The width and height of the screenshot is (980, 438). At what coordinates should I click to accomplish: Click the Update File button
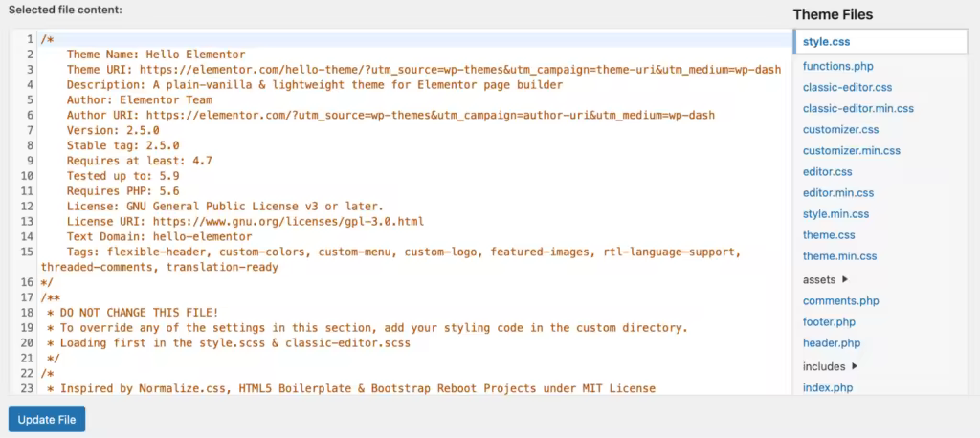pos(47,419)
